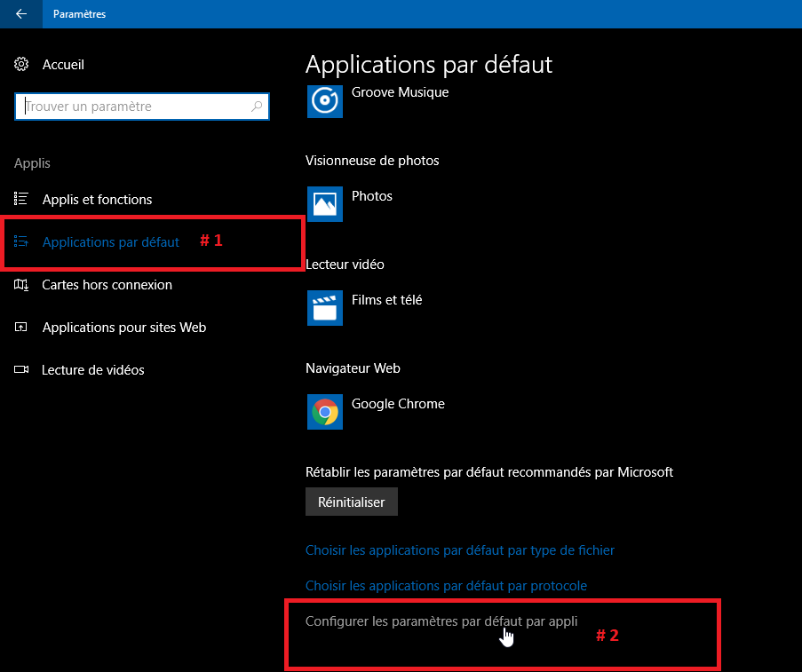Click the Lecture de vidéos icon

(22, 370)
